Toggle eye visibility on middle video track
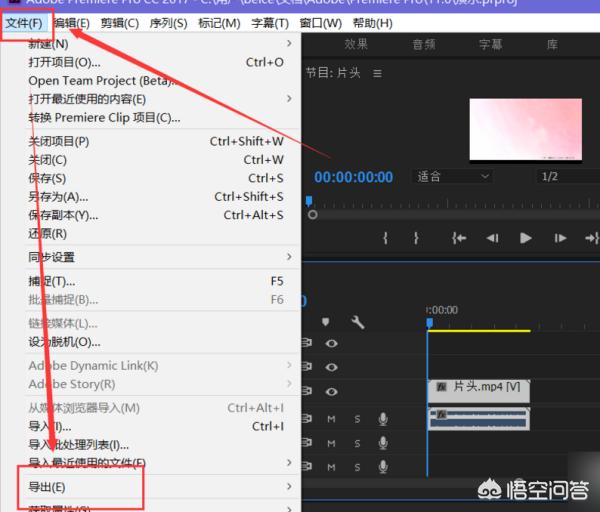The image size is (600, 512). 331,367
